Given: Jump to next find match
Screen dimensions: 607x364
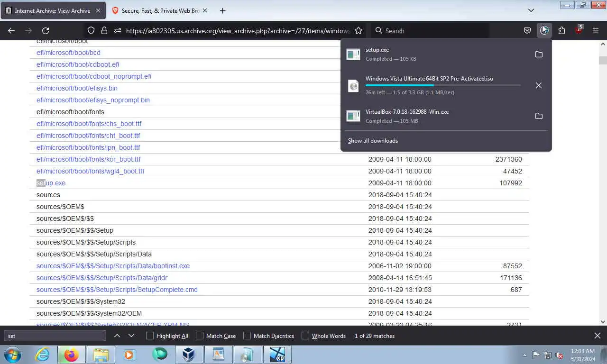Looking at the screenshot, I should pyautogui.click(x=131, y=336).
